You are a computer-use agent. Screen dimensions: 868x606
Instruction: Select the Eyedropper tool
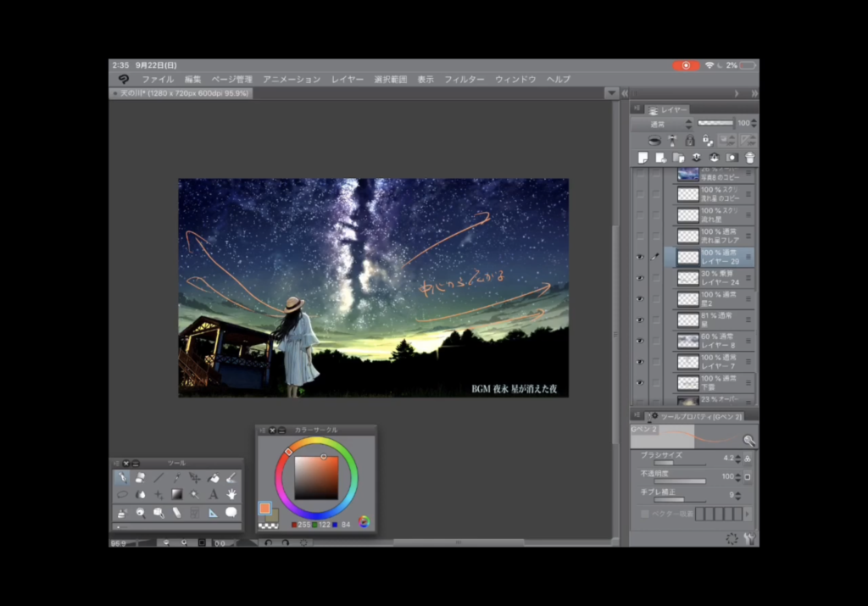click(x=176, y=478)
